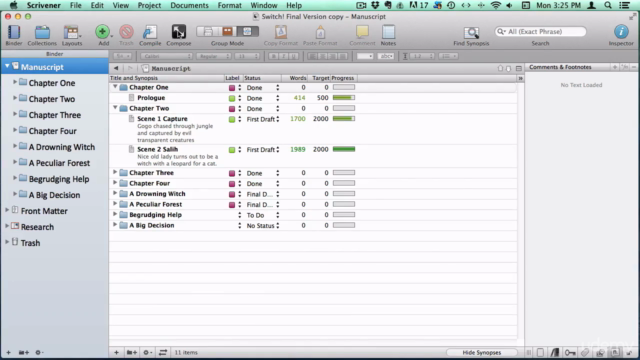Screen dimensions: 640x360
Task: Click the Hide Synopses button
Action: pyautogui.click(x=482, y=352)
